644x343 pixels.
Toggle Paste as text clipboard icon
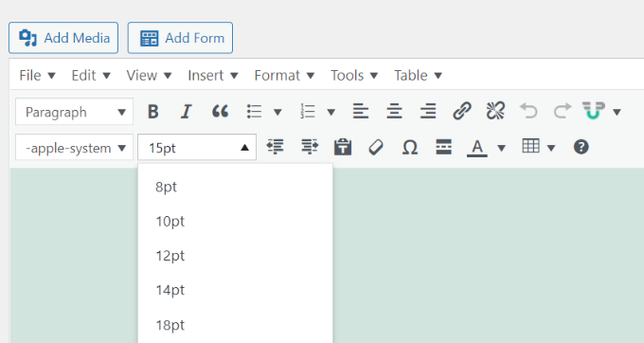(343, 147)
